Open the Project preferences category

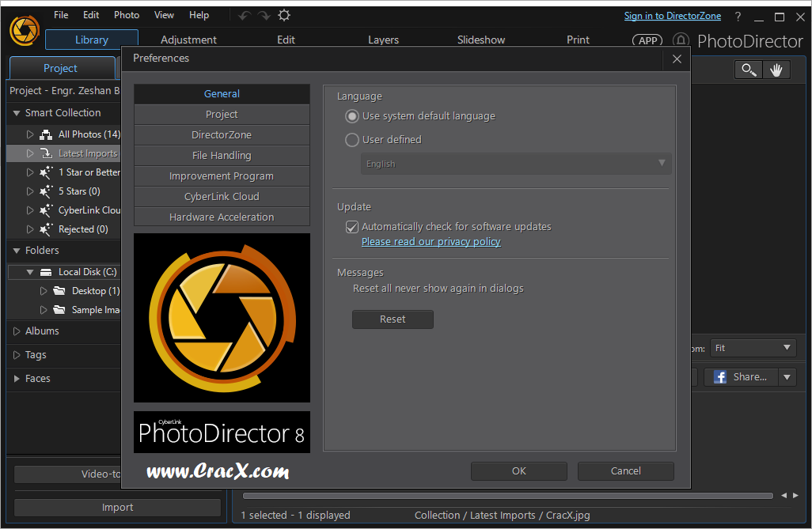[x=222, y=115]
